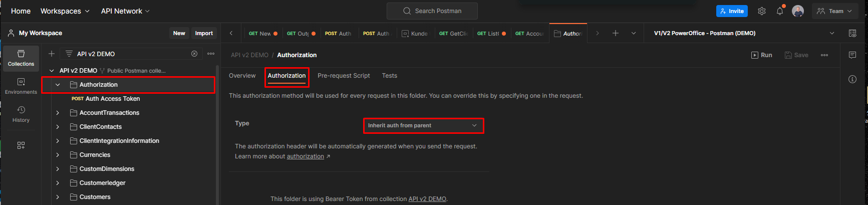Viewport: 868px width, 205px height.
Task: Open the Type dropdown Inherit auth from parent
Action: coord(423,125)
